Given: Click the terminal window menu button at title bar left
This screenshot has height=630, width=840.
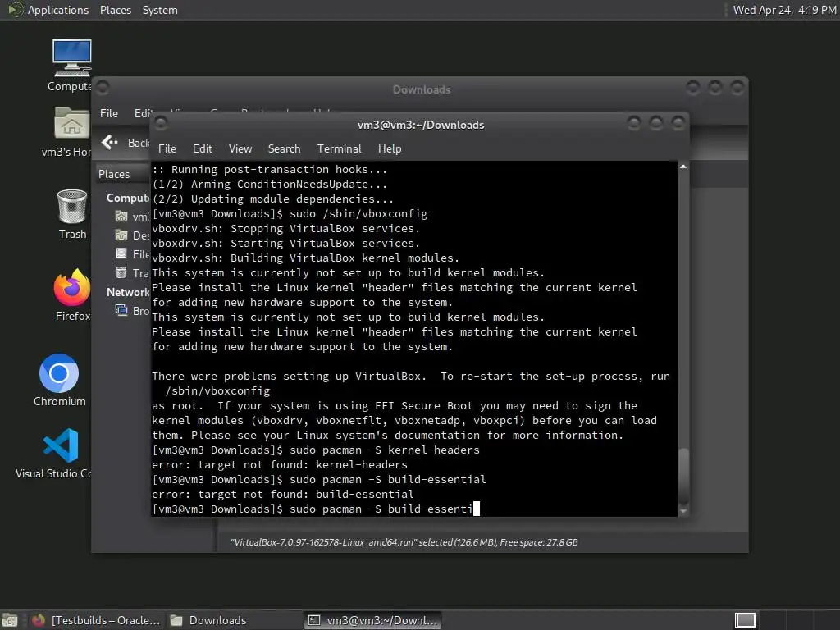Looking at the screenshot, I should click(x=162, y=124).
